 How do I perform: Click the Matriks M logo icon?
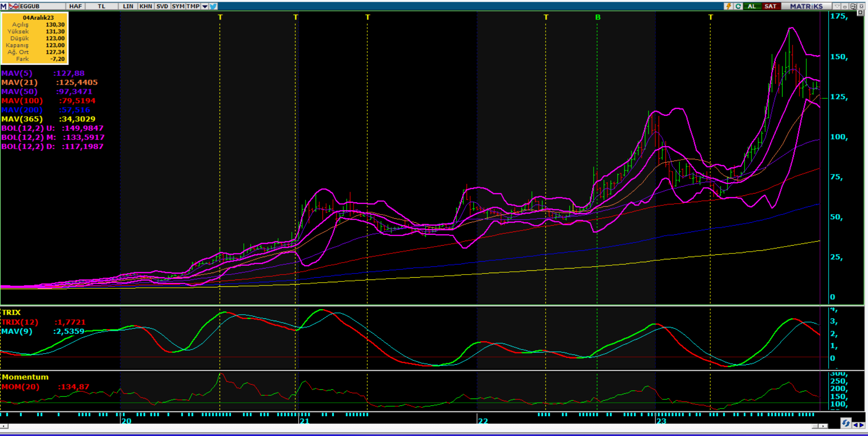[4, 6]
